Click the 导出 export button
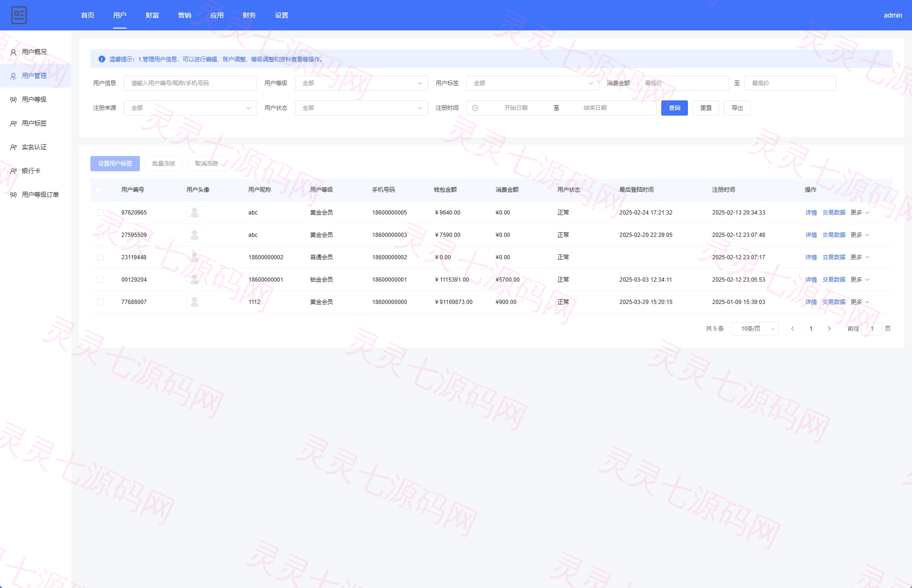912x588 pixels. point(737,108)
